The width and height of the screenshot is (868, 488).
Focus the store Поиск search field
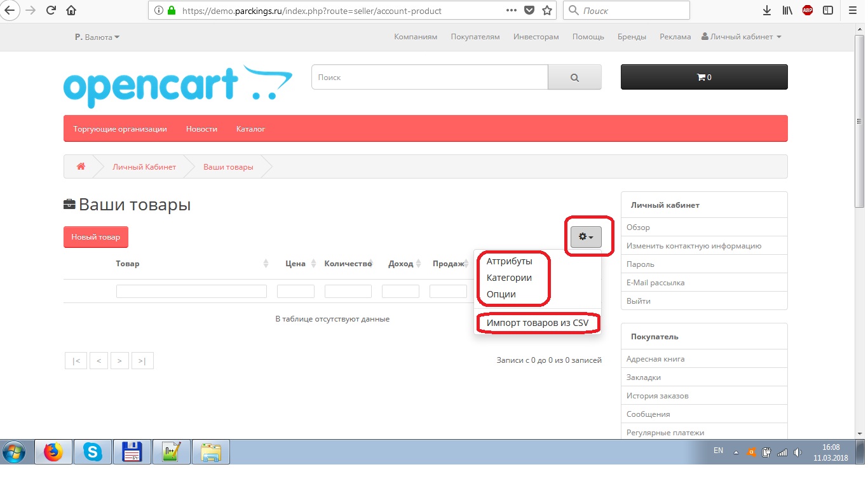pos(430,78)
